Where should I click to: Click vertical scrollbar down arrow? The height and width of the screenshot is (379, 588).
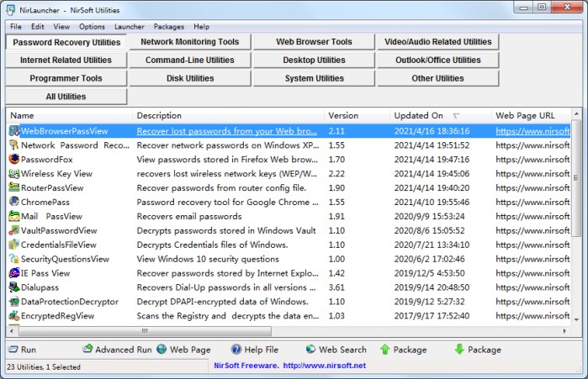point(576,319)
